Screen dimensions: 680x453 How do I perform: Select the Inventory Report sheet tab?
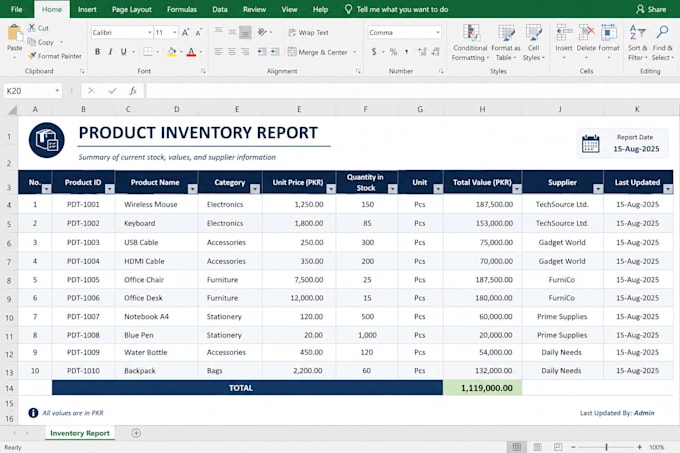pos(80,433)
